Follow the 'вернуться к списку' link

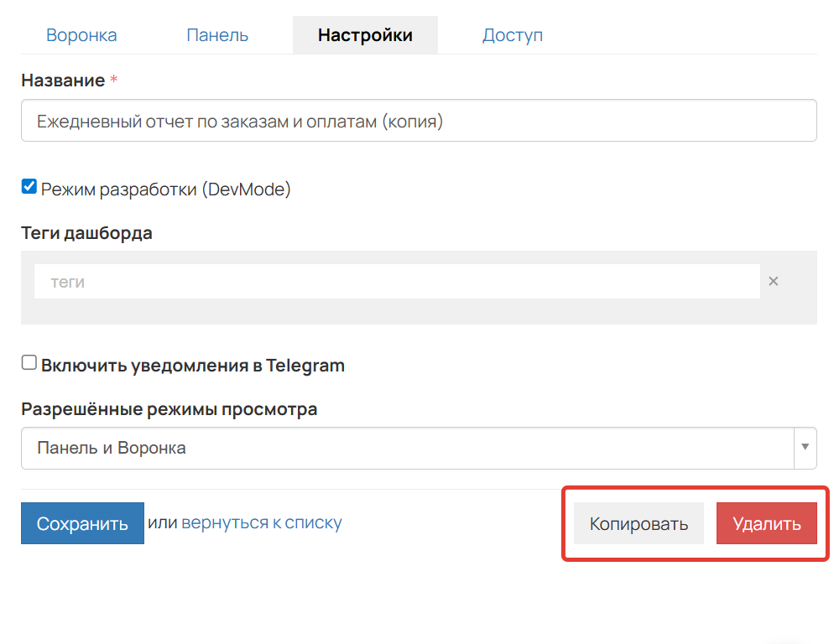click(262, 523)
